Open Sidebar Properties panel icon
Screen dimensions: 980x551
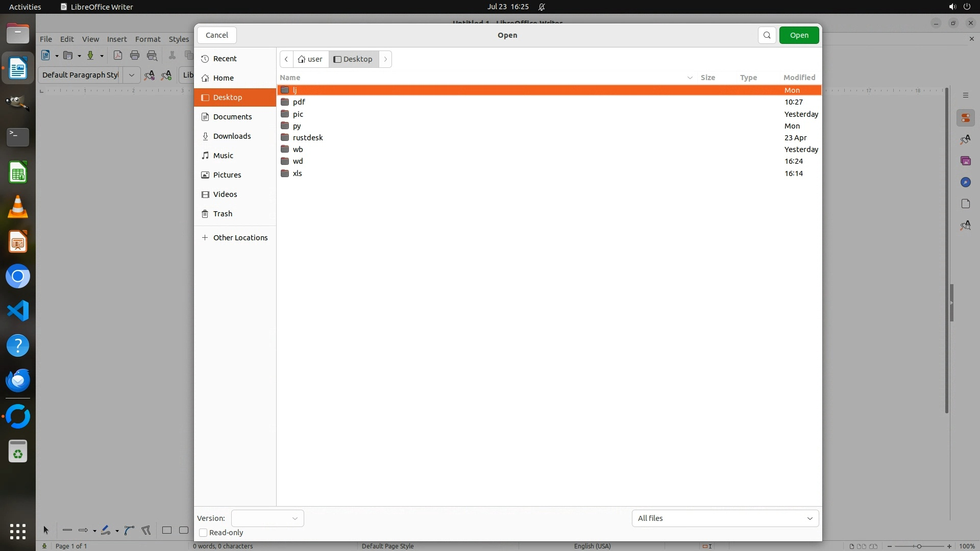coord(965,118)
